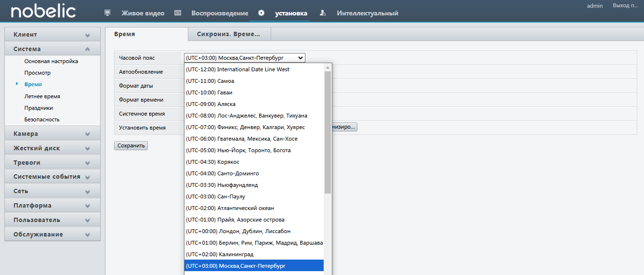644x275 pixels.
Task: Expand Тревоги section
Action: tap(53, 162)
